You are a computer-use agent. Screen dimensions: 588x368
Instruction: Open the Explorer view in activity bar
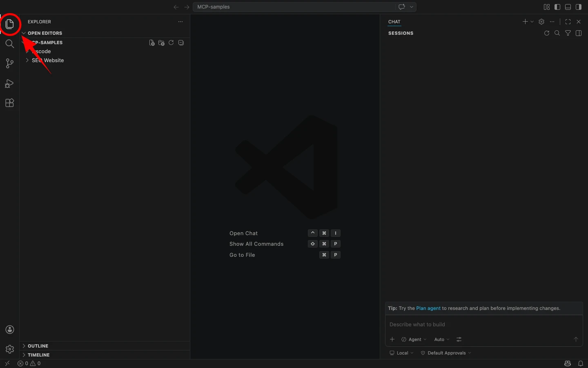coord(10,24)
